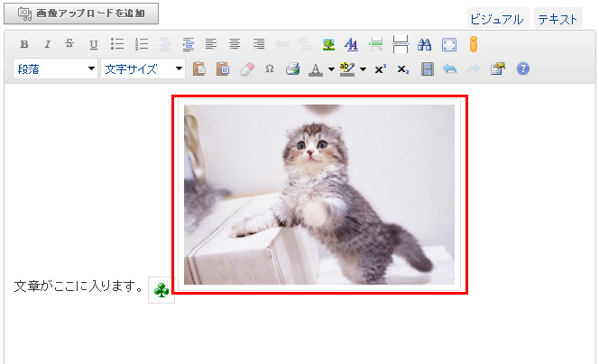
Task: Switch to the テキスト tab
Action: [x=558, y=19]
